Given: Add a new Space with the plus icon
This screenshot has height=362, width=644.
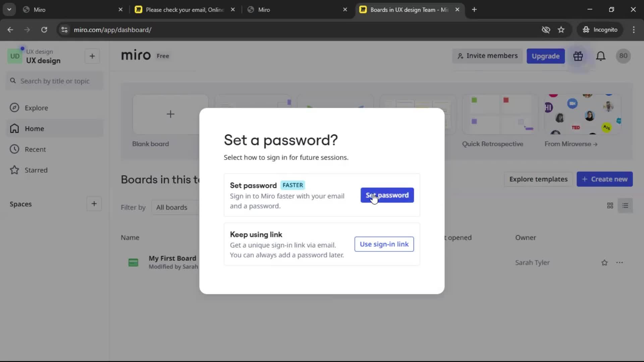Looking at the screenshot, I should pos(94,204).
